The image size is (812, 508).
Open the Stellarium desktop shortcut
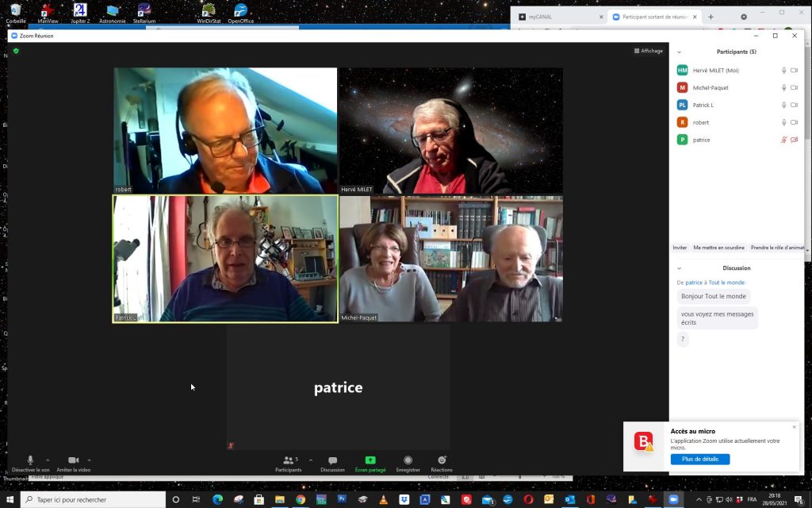[144, 13]
